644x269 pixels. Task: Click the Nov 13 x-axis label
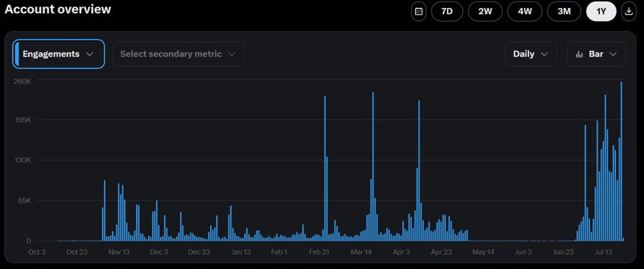118,252
